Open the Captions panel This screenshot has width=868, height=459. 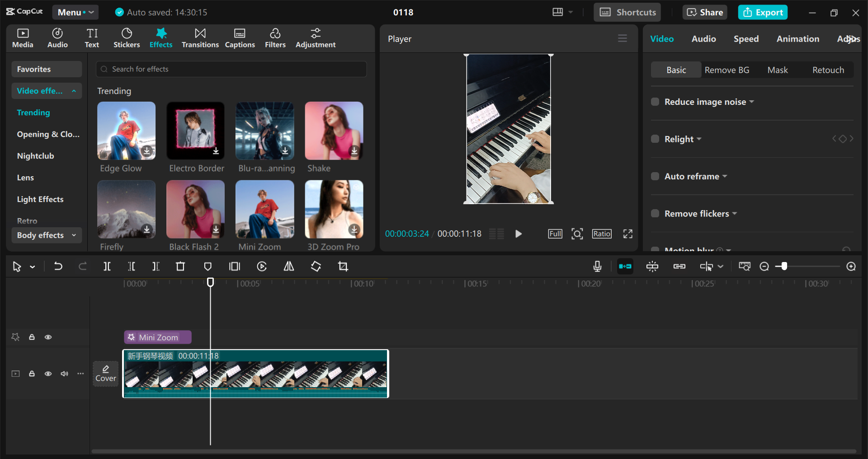pyautogui.click(x=240, y=37)
